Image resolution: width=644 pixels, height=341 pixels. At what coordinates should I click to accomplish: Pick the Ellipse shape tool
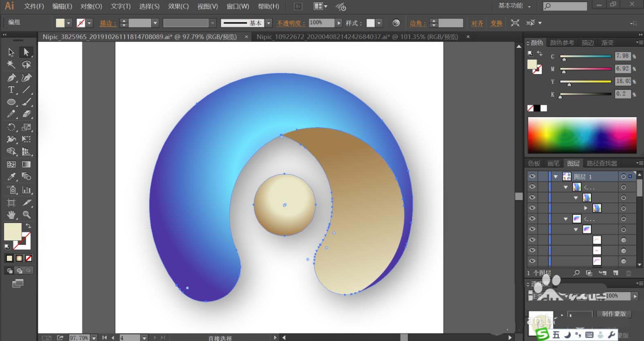point(11,102)
